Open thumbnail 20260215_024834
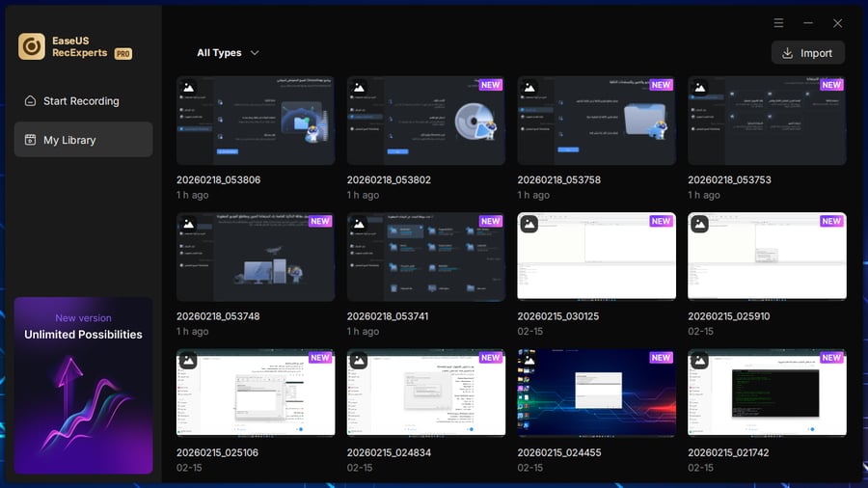Screen dimensions: 868x488 (x=426, y=393)
